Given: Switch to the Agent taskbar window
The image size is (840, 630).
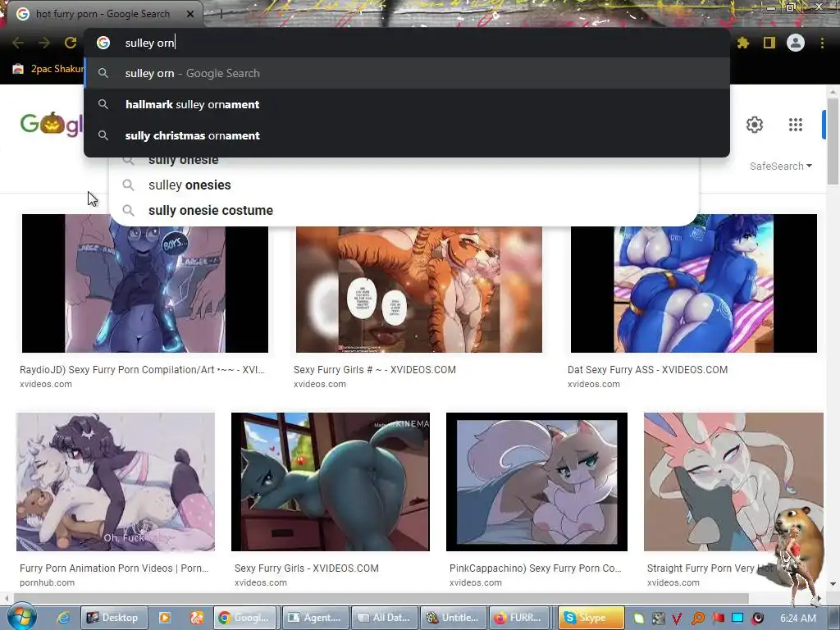Looking at the screenshot, I should pos(315,618).
